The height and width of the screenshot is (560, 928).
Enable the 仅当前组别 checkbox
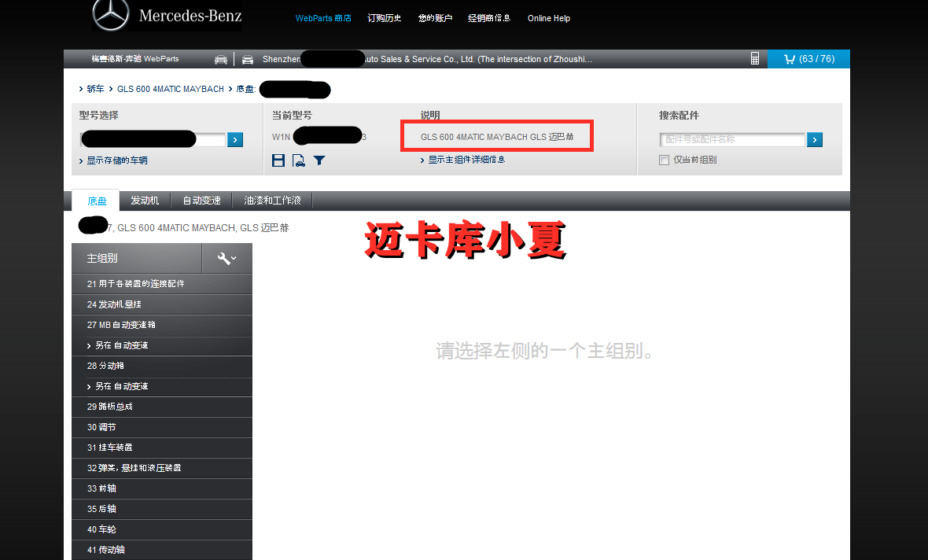coord(664,160)
